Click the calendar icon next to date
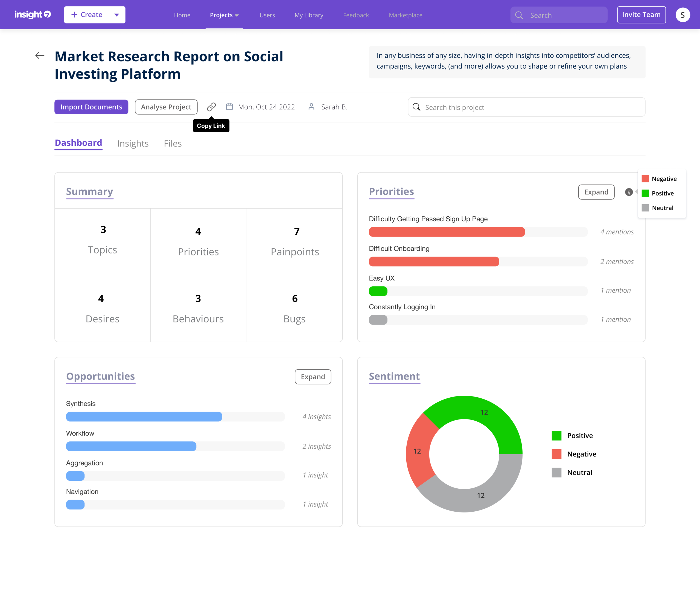This screenshot has height=615, width=700. (229, 107)
